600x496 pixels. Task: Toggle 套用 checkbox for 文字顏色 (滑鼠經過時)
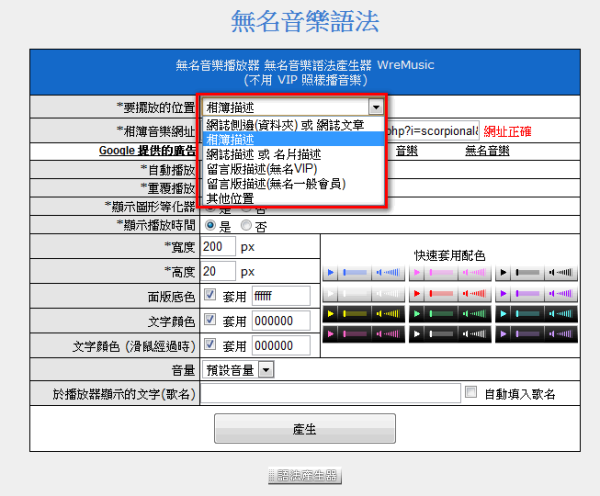pos(210,344)
